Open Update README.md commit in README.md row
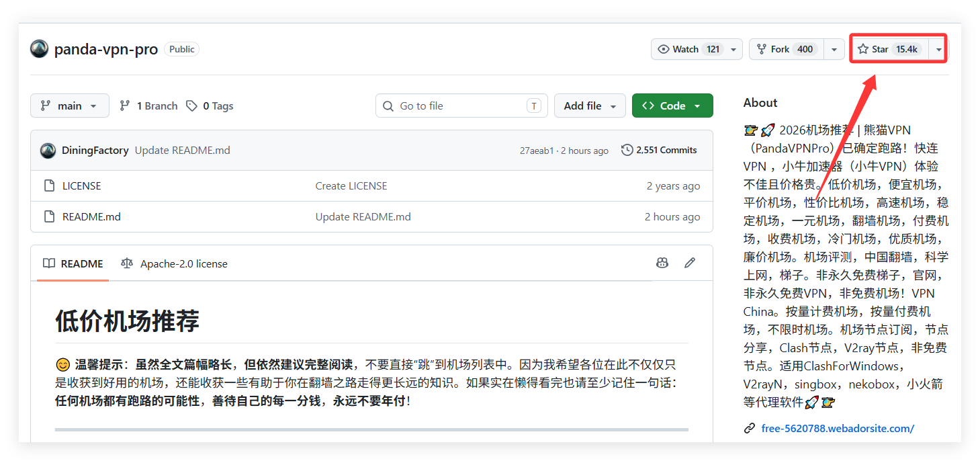Viewport: 980px width, 461px height. pos(363,217)
